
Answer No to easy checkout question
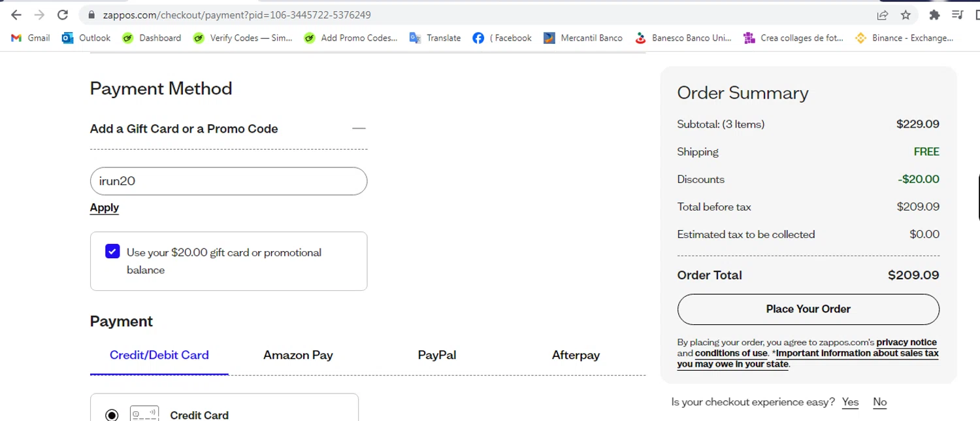880,402
